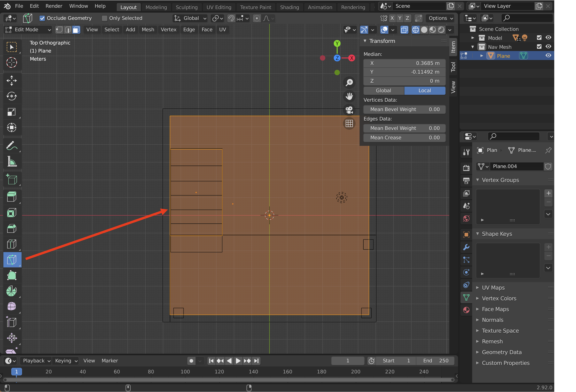Expand the Model collection tree
Screen dimensions: 576x392
click(472, 38)
